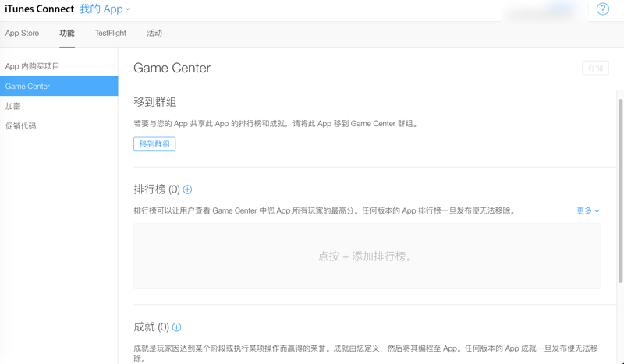Click the 移到群组 button
Screen dimensions: 624x364
(154, 144)
